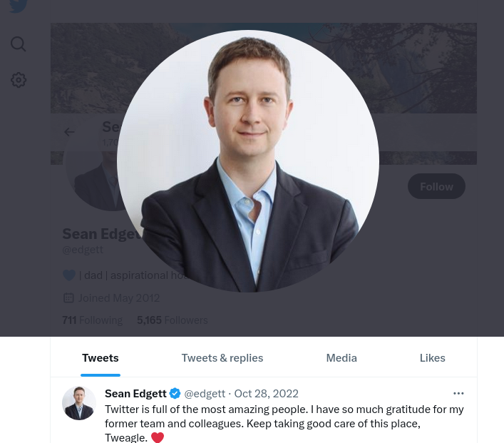Screen dimensions: 504x443
Task: Go back with the left arrow icon
Action: coord(69,132)
